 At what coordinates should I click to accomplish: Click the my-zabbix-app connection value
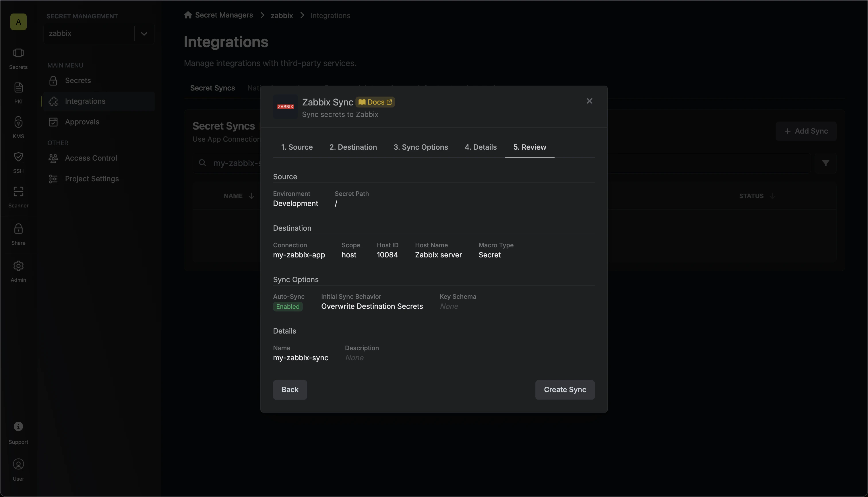(299, 255)
